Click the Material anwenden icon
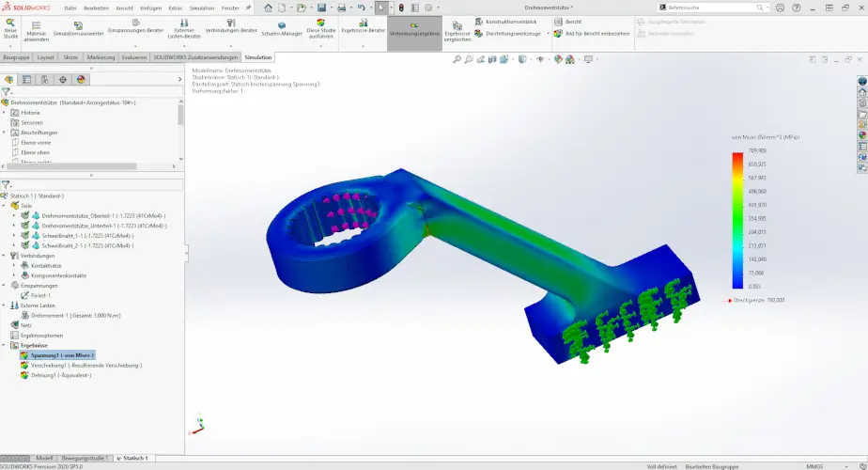This screenshot has width=868, height=470. coord(36,28)
